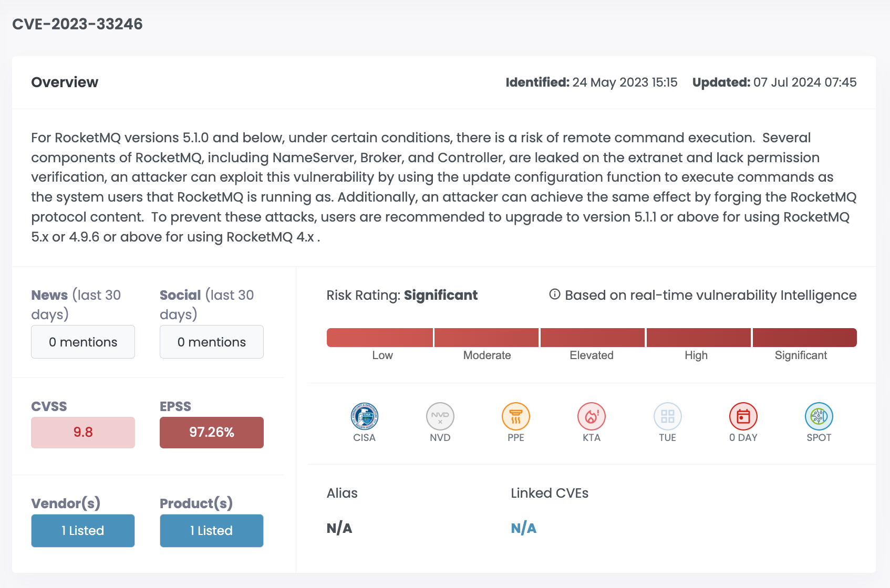
Task: Click the Elevated risk rating segment
Action: point(593,338)
